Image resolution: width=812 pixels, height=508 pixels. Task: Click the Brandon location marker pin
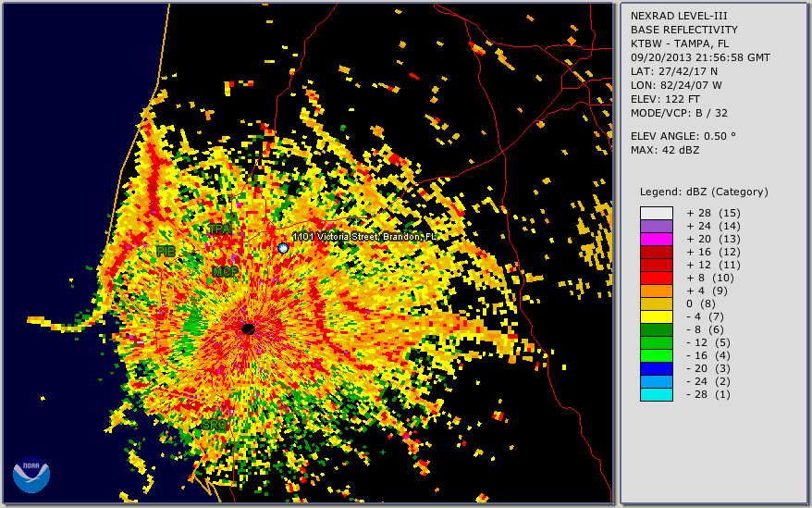(283, 248)
